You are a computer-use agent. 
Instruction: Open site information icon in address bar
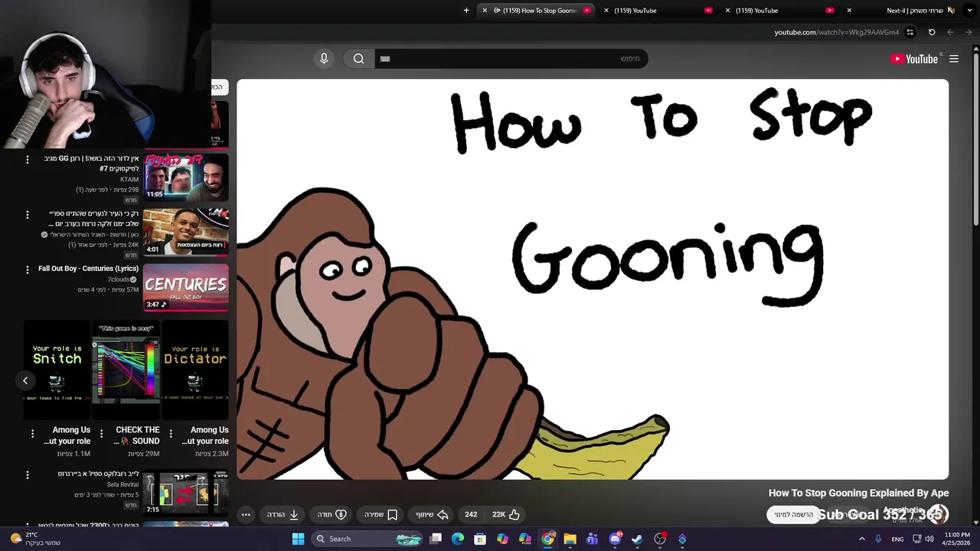[910, 32]
